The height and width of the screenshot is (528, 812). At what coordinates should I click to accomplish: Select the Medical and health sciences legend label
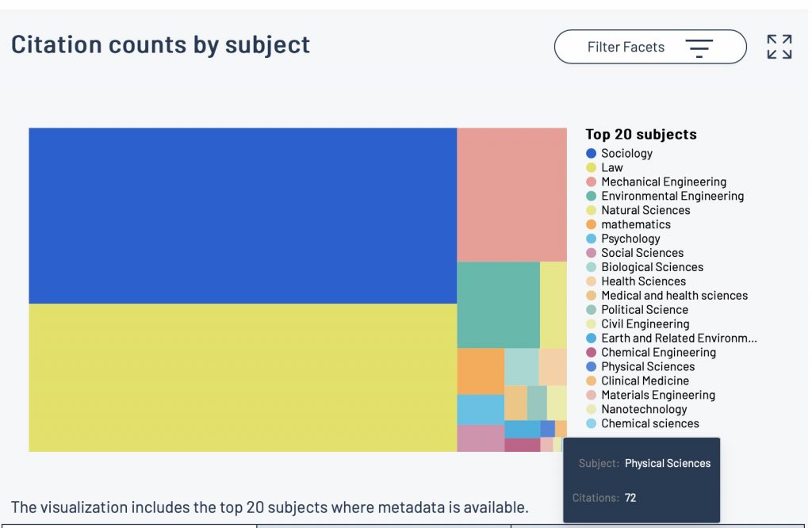674,296
